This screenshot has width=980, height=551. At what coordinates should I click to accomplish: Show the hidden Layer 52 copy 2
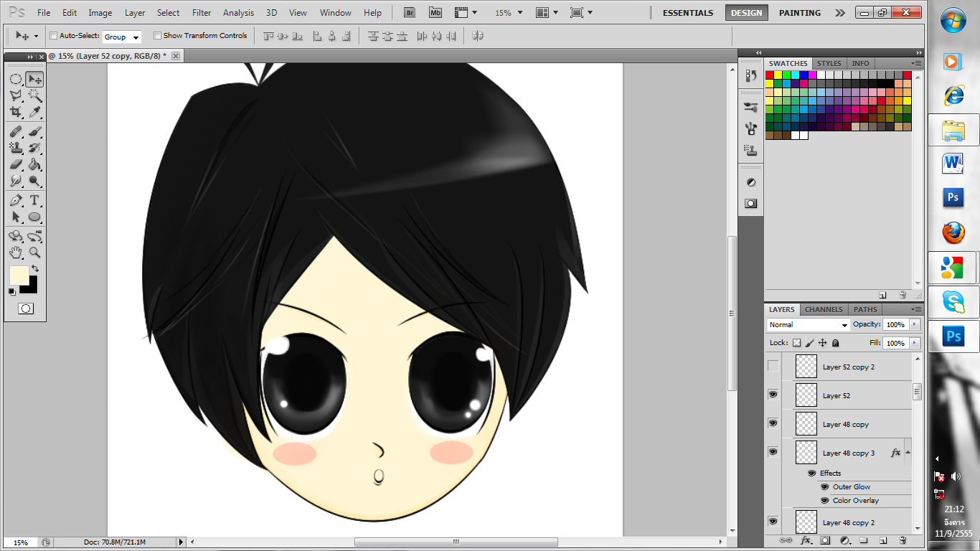pos(773,367)
